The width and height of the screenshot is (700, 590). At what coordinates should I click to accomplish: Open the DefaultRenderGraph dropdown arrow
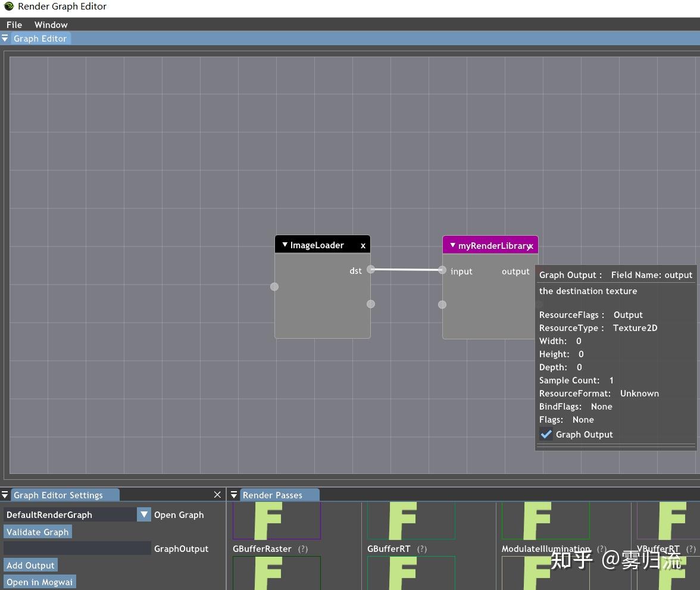(x=144, y=514)
